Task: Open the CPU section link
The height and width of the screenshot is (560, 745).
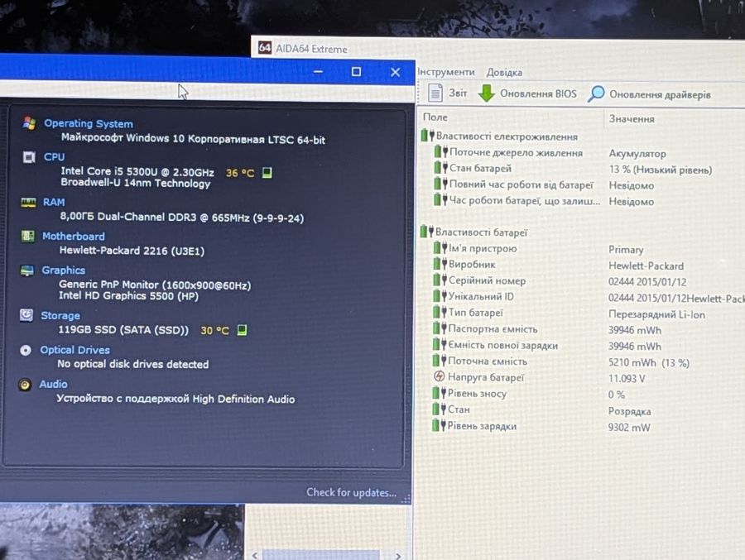Action: 54,156
